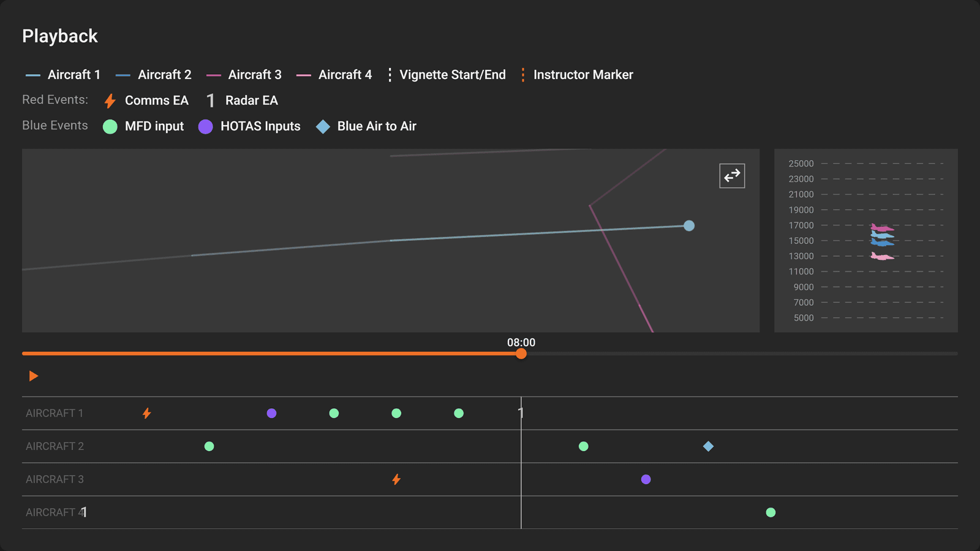Viewport: 980px width, 551px height.
Task: Click the 25000 altitude label
Action: tap(801, 164)
